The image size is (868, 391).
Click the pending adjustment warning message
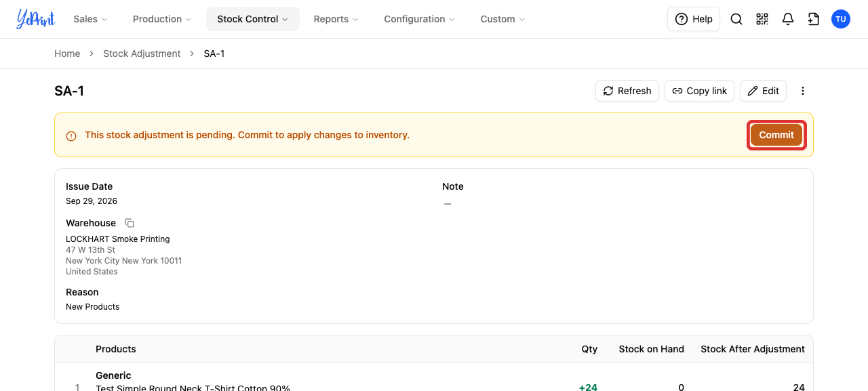click(x=247, y=135)
